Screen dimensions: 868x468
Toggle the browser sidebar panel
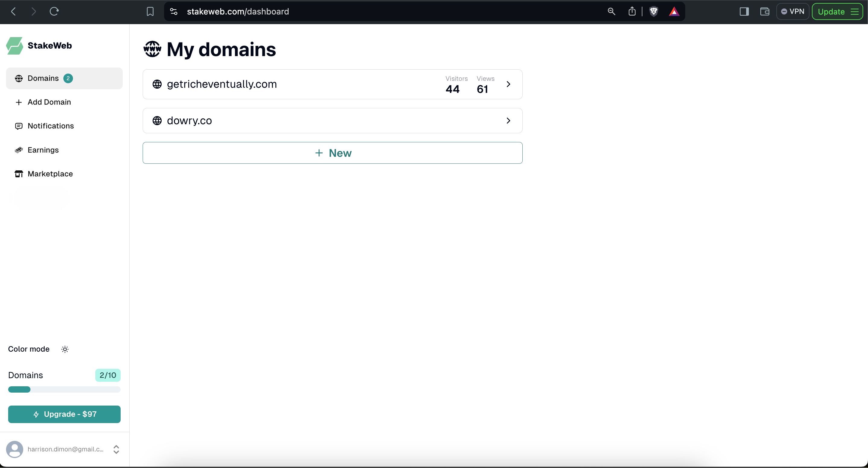click(744, 11)
